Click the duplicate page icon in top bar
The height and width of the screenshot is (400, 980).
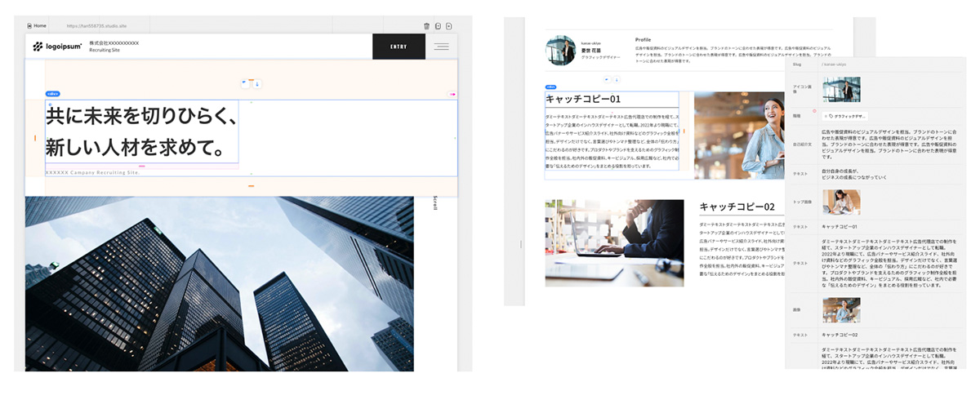[438, 26]
